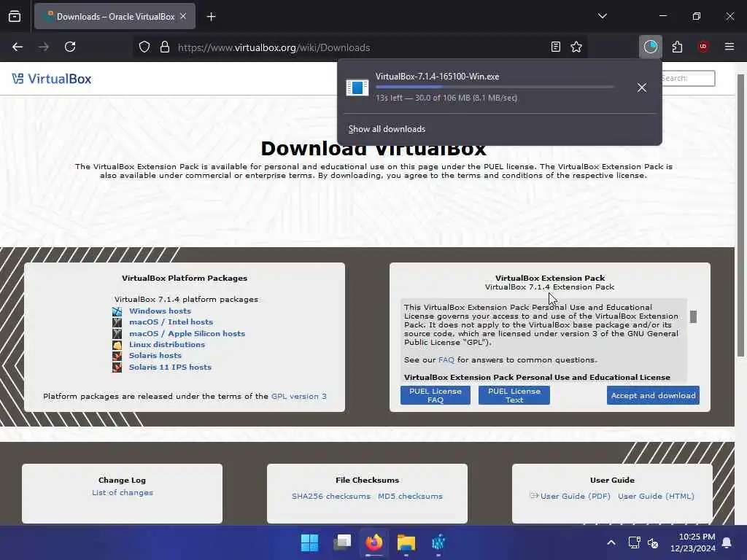
Task: Open the Windows hosts download link
Action: tap(160, 311)
